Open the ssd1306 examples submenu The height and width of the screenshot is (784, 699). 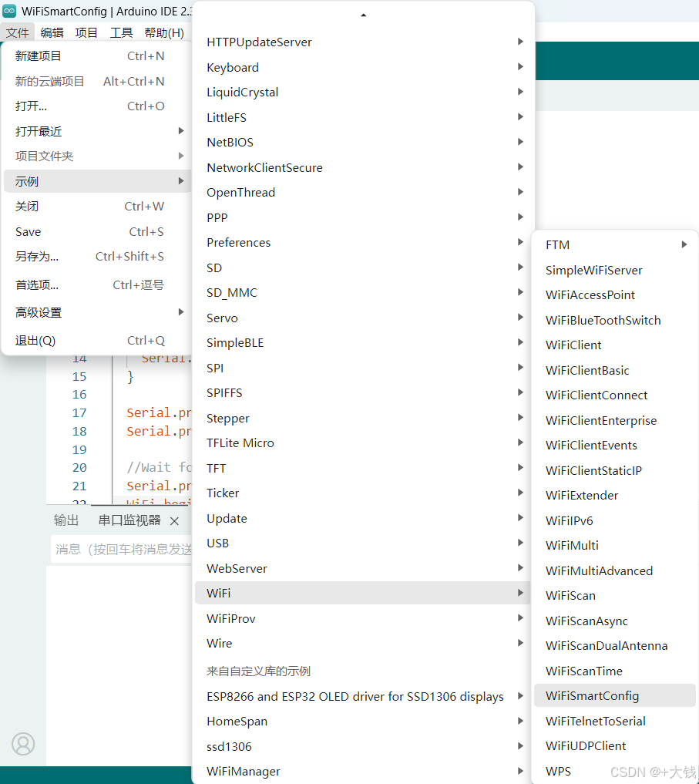pos(364,746)
